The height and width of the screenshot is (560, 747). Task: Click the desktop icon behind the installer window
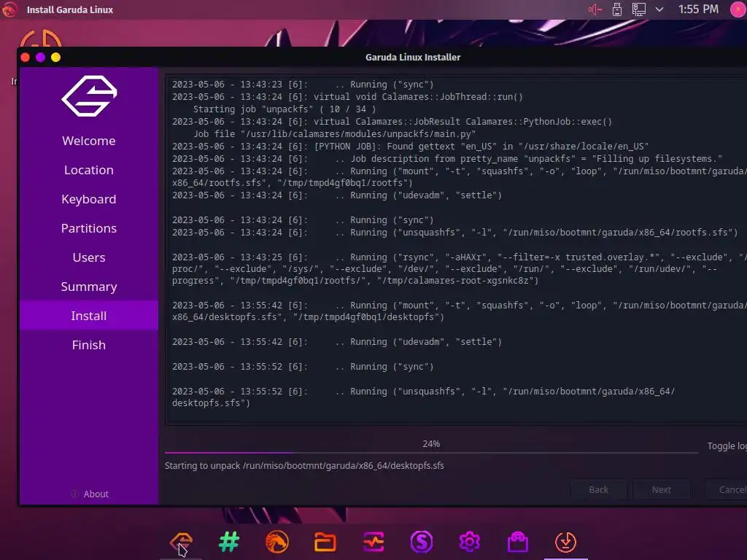(x=41, y=38)
